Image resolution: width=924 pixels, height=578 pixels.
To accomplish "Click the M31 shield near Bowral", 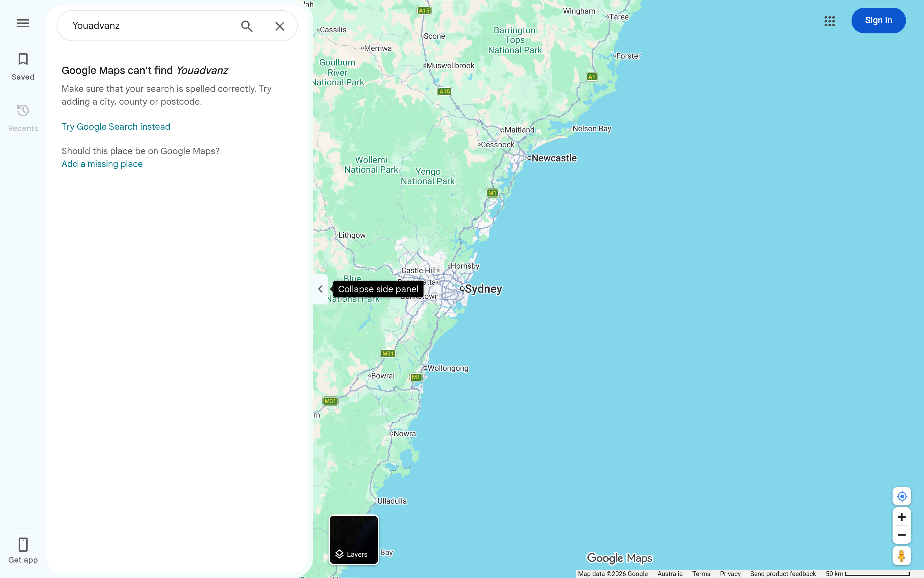I will pyautogui.click(x=388, y=354).
